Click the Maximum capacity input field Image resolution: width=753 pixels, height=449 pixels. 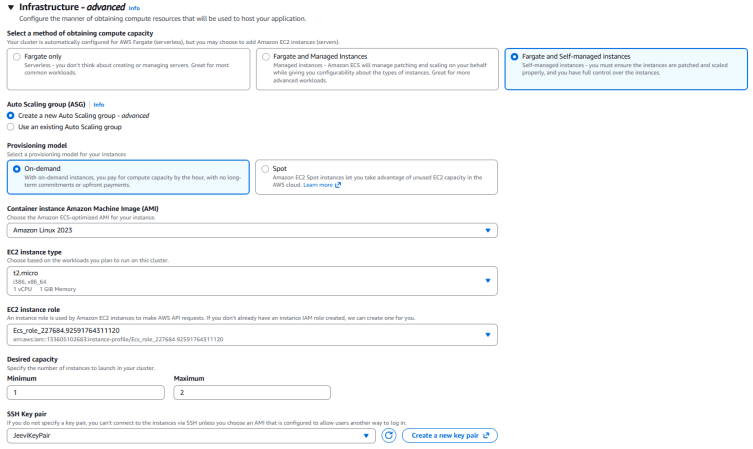(x=251, y=393)
